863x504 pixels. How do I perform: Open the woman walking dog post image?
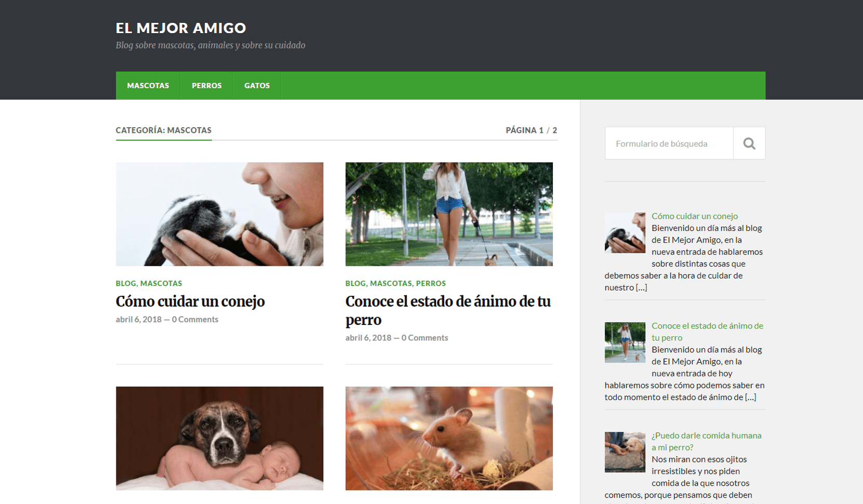point(449,214)
